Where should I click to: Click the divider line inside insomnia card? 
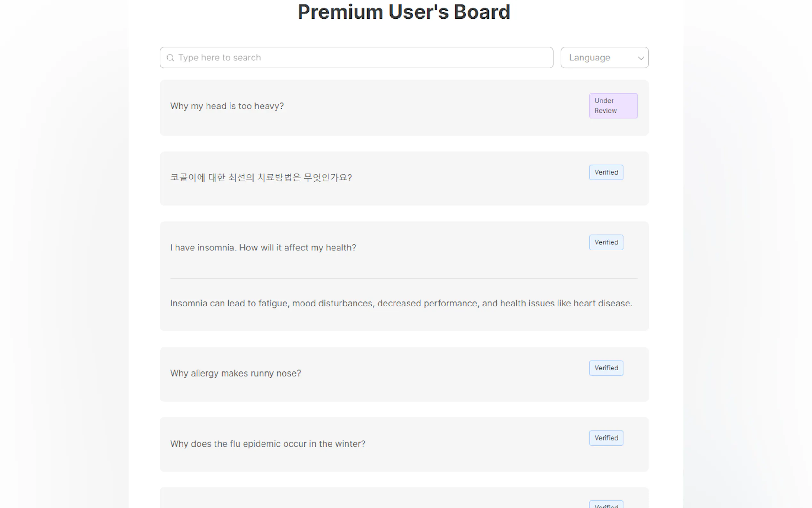click(x=404, y=279)
